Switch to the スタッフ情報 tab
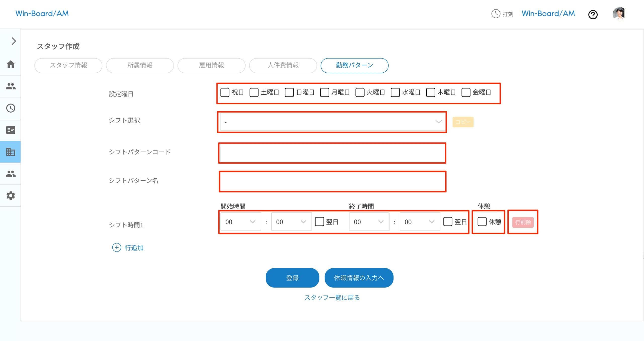Screen dimensions: 644x341 (x=68, y=65)
